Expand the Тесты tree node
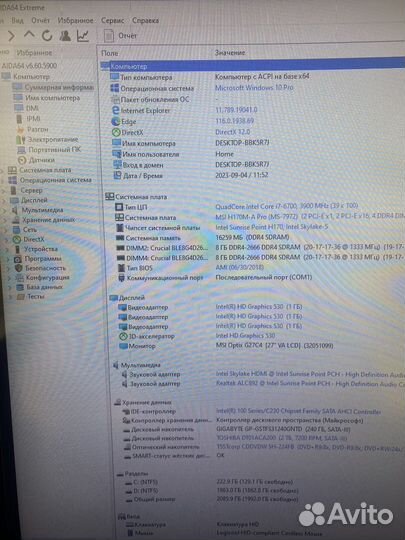 coord(11,296)
